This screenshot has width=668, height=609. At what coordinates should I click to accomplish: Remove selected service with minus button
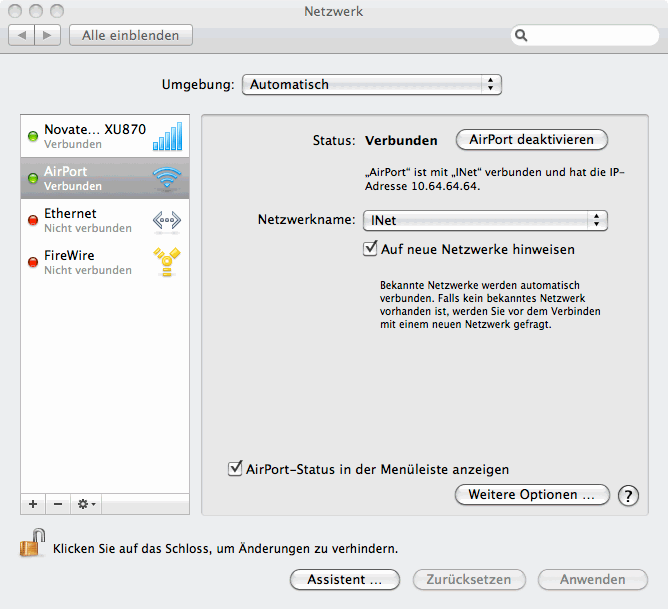coord(58,504)
